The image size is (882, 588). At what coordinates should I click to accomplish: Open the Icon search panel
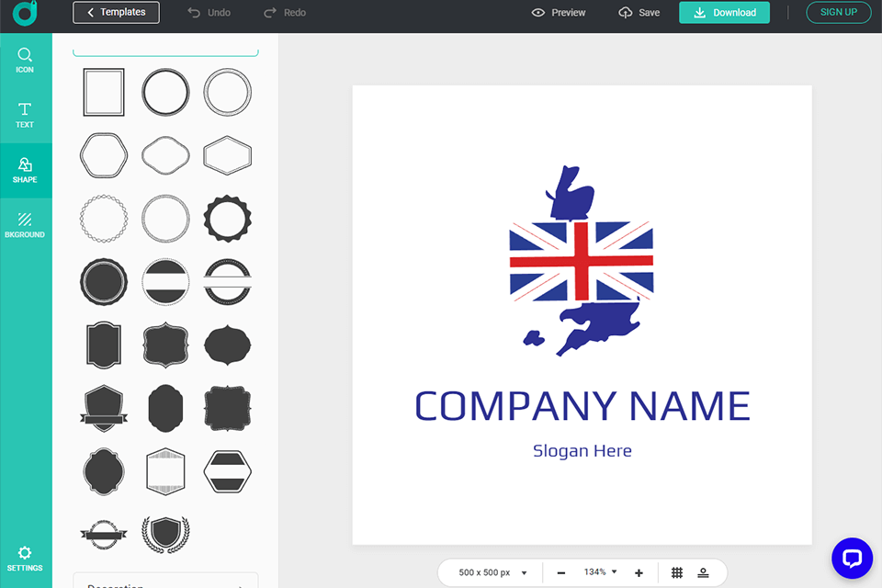tap(25, 61)
